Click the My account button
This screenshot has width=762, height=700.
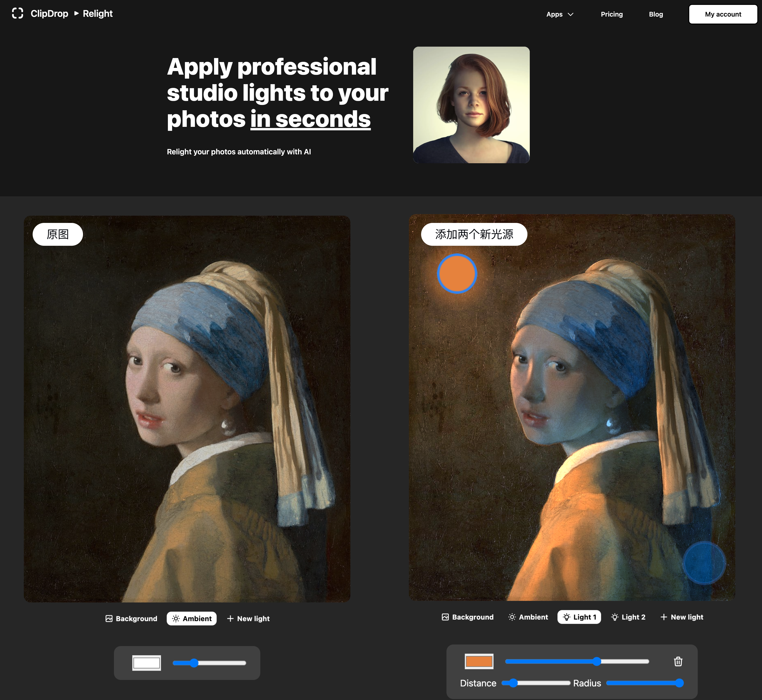pyautogui.click(x=723, y=14)
